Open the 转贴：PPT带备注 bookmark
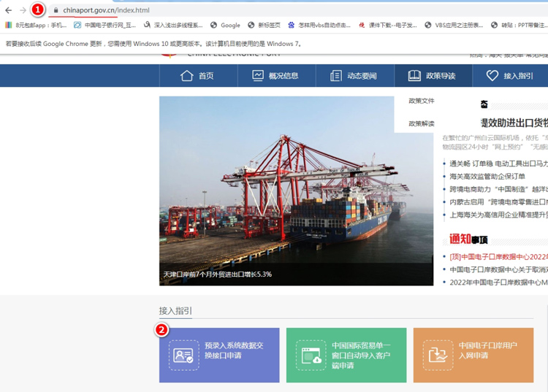The image size is (548, 392). click(x=519, y=25)
